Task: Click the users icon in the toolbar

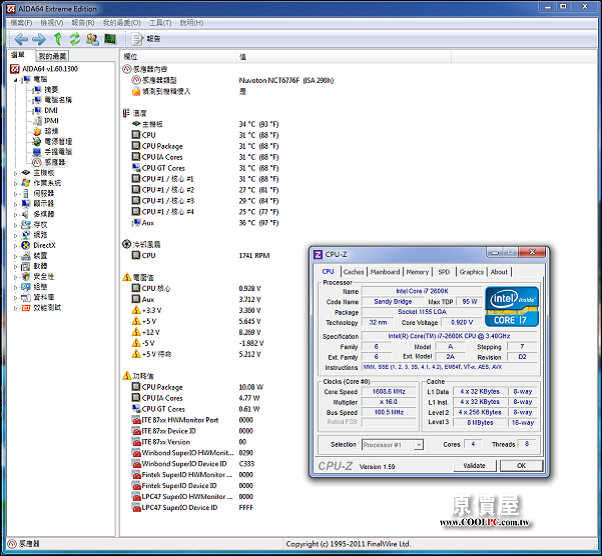Action: tap(92, 39)
